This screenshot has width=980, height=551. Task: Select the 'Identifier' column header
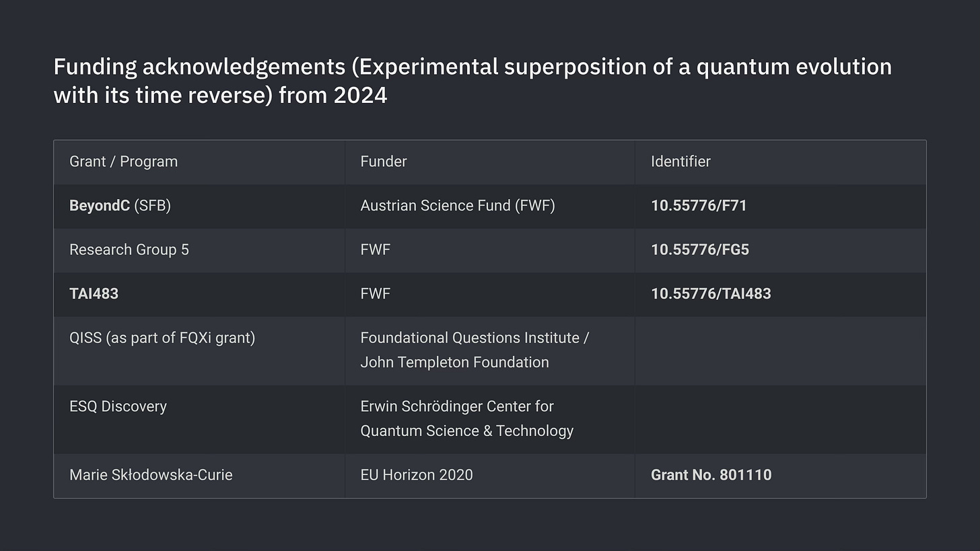pos(680,161)
